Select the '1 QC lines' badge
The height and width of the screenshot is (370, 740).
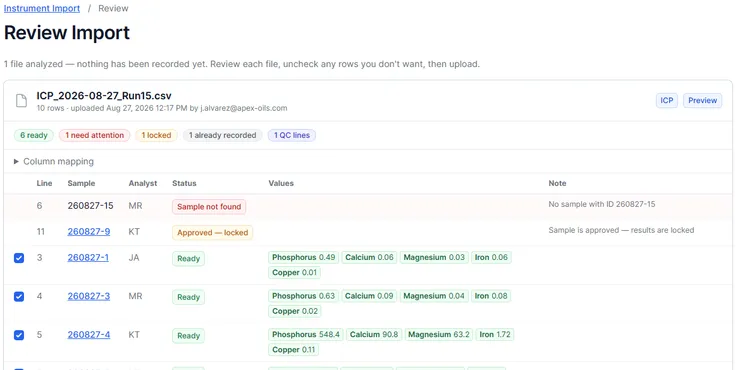coord(292,135)
